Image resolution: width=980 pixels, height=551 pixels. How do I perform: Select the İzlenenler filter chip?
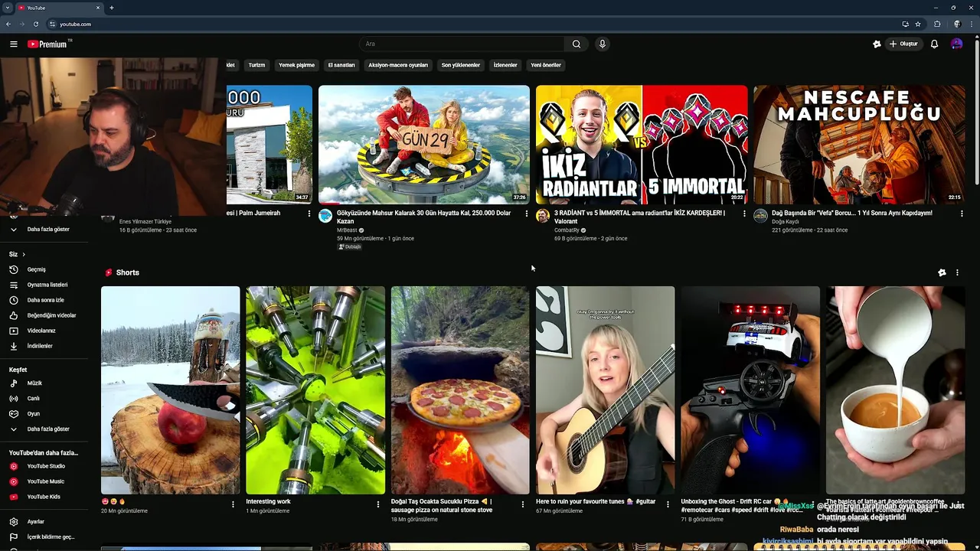[x=505, y=65]
